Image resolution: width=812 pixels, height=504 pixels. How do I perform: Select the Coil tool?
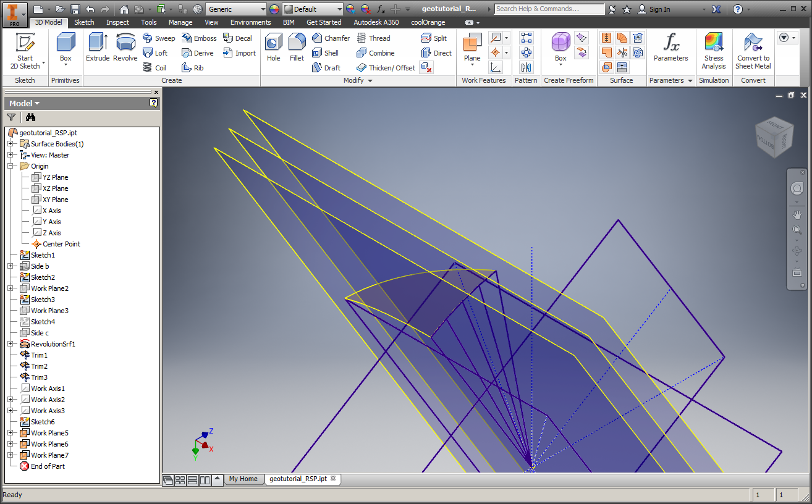154,68
